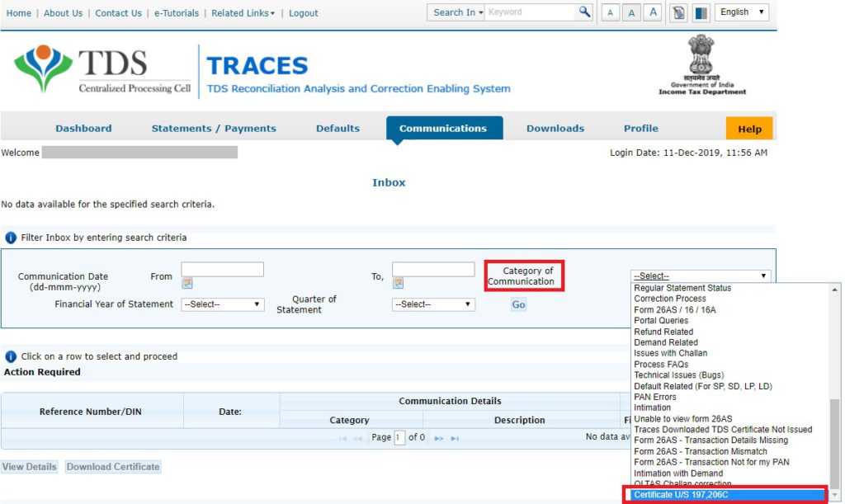
Task: Open the Search In dropdown
Action: coord(455,12)
